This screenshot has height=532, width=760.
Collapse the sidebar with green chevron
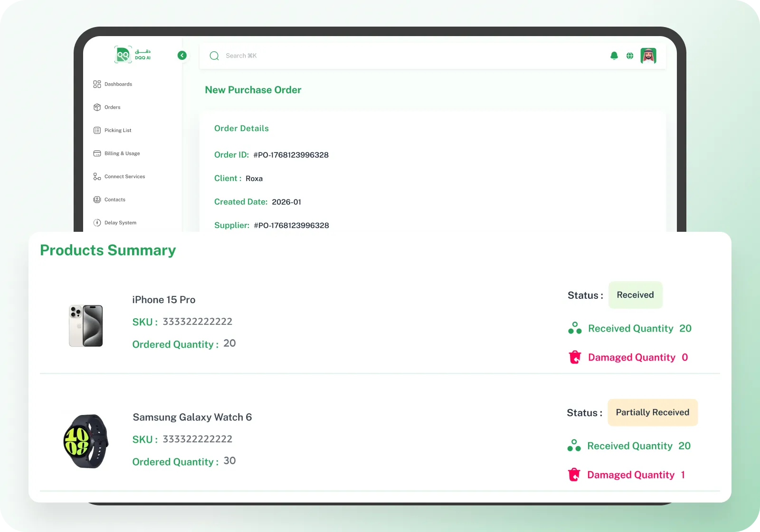point(182,56)
